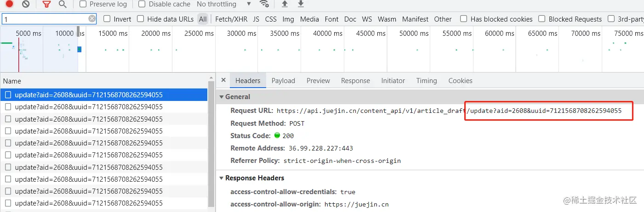Enable the Preserve log checkbox
The height and width of the screenshot is (212, 644).
coord(83,4)
